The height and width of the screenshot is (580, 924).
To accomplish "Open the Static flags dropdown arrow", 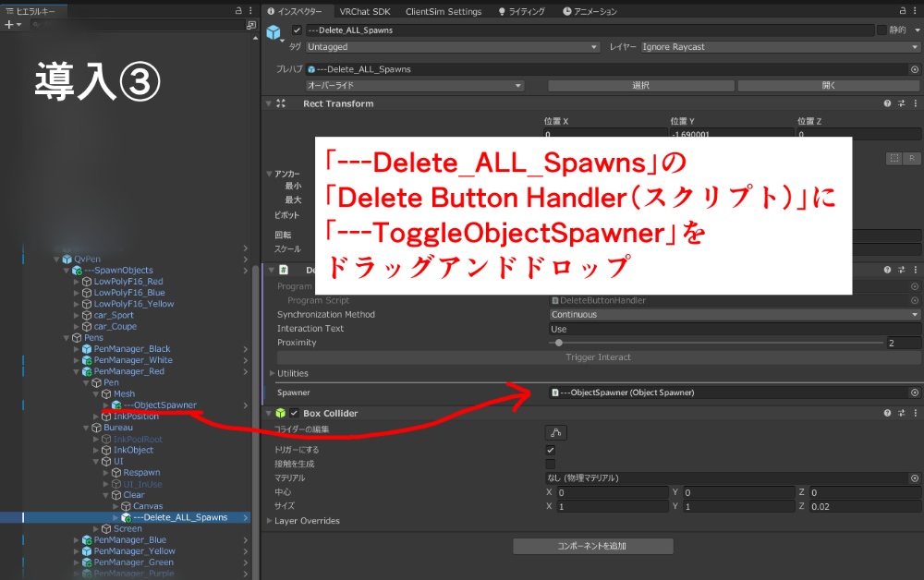I will (917, 30).
